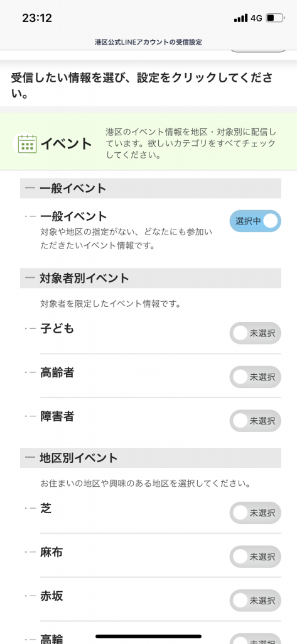Tap the home indicator bar at bottom
The image size is (297, 644).
coord(148,636)
